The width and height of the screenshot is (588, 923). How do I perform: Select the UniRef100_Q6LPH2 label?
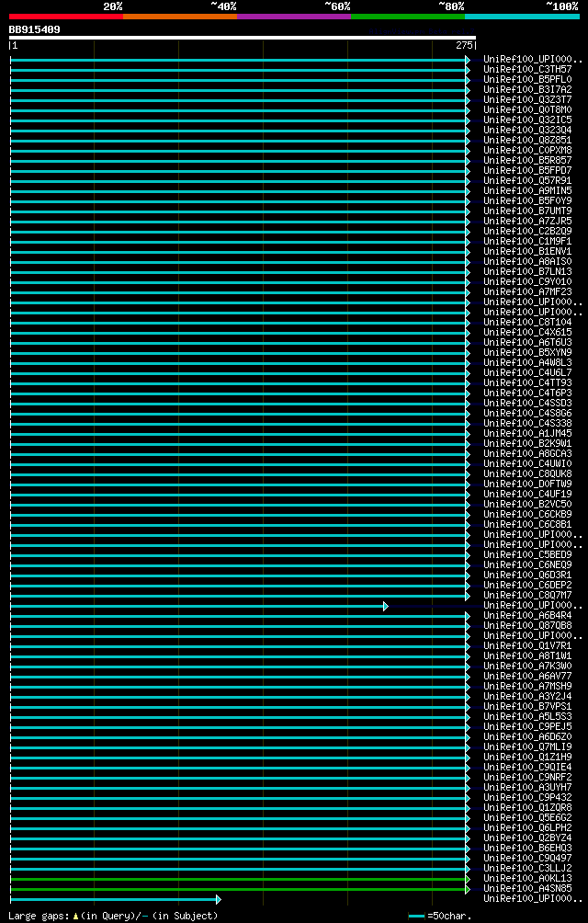point(527,827)
